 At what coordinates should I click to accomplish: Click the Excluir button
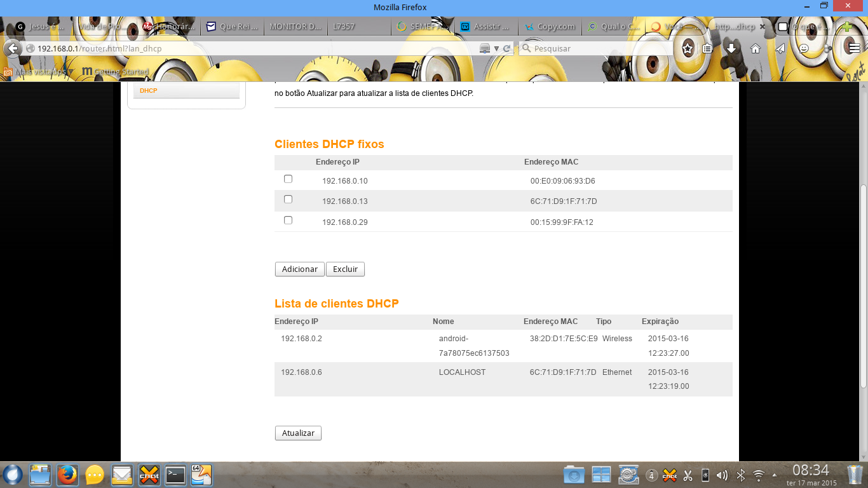pos(345,269)
